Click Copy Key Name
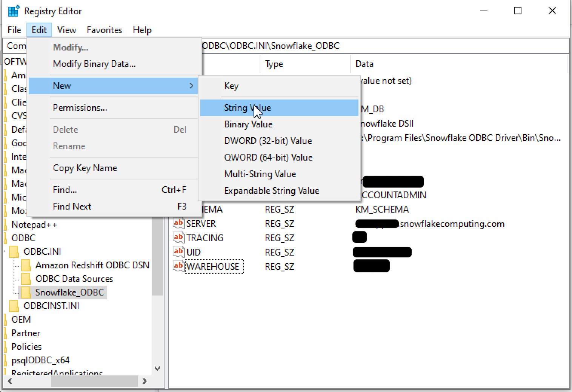The height and width of the screenshot is (392, 572). click(x=85, y=168)
